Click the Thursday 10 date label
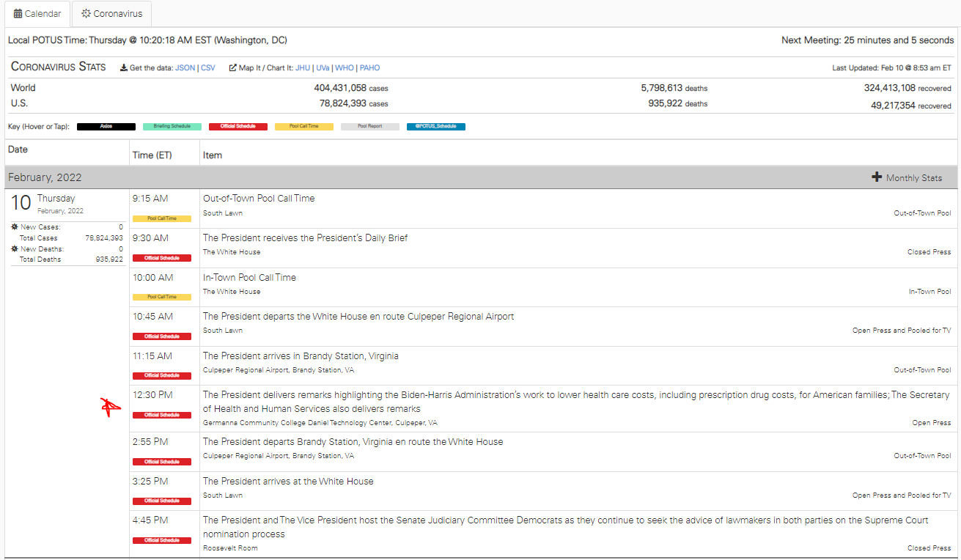The width and height of the screenshot is (961, 560). coord(46,203)
